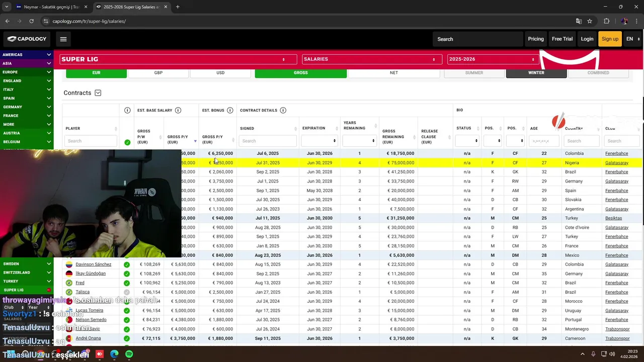This screenshot has height=362, width=644.
Task: View site information in address bar
Action: tap(46, 21)
